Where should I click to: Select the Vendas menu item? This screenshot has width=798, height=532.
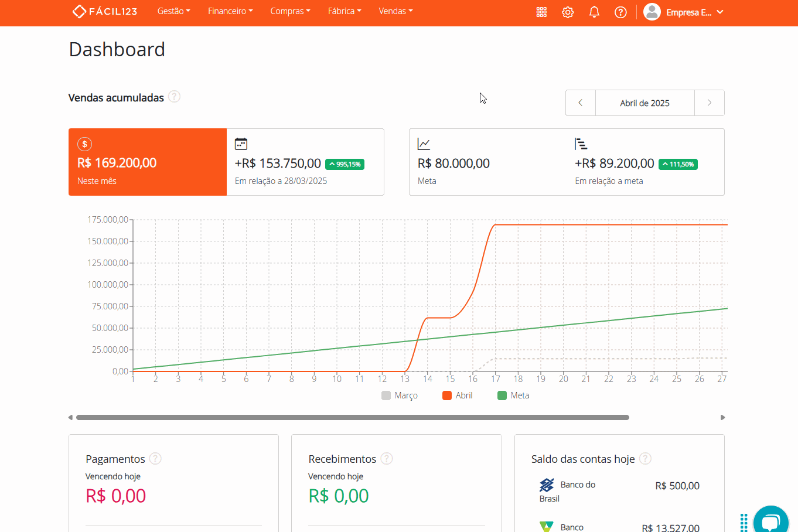pos(395,11)
